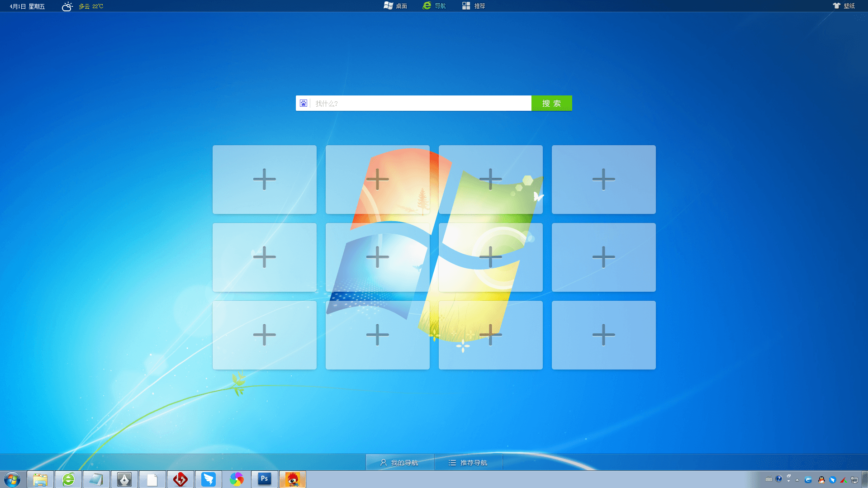Click the 4月1日 星期五 date text

coord(27,6)
